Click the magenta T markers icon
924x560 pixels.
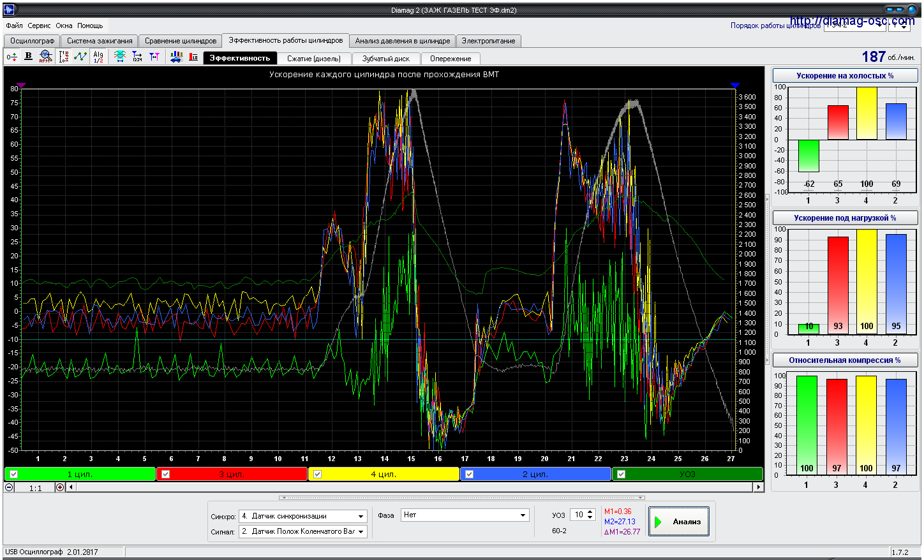pos(154,57)
